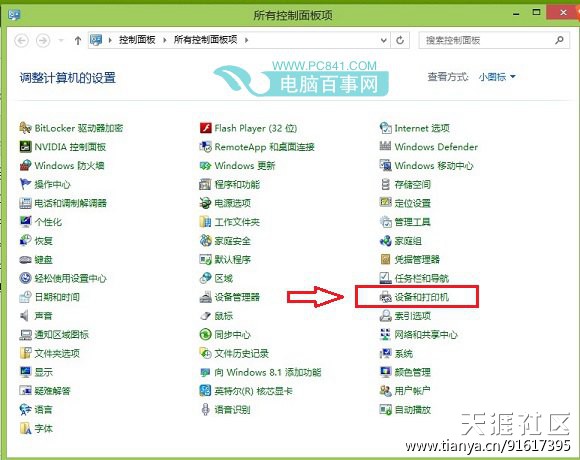The width and height of the screenshot is (580, 460).
Task: Click the 电话和调制解调器 icon
Action: (25, 203)
